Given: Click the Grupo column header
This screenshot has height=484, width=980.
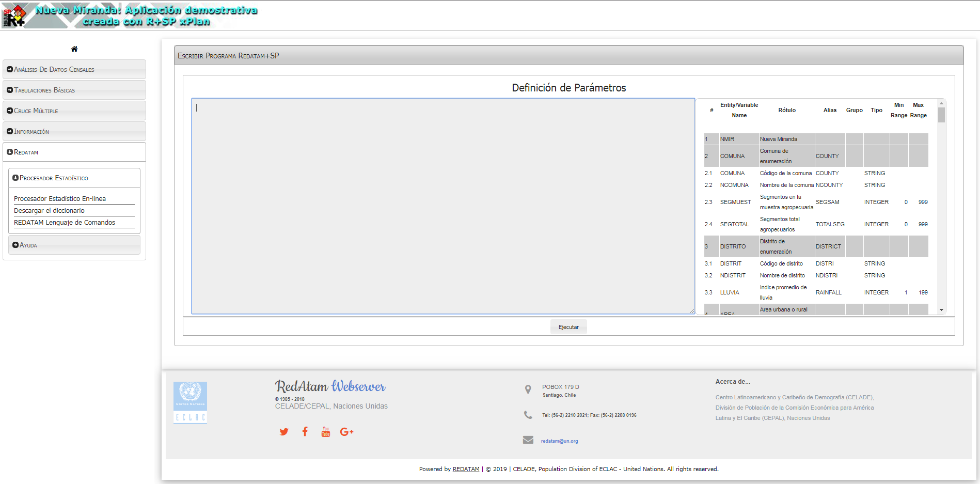Looking at the screenshot, I should (x=854, y=110).
